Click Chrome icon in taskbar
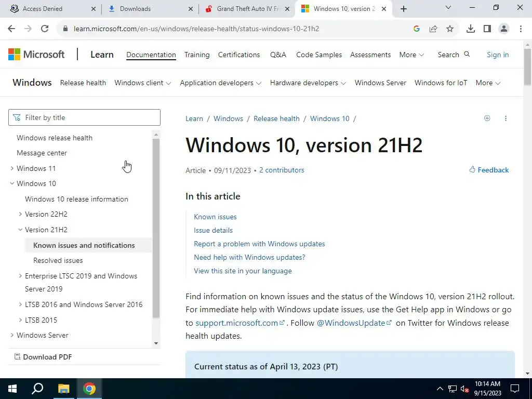Image resolution: width=532 pixels, height=399 pixels. (89, 389)
